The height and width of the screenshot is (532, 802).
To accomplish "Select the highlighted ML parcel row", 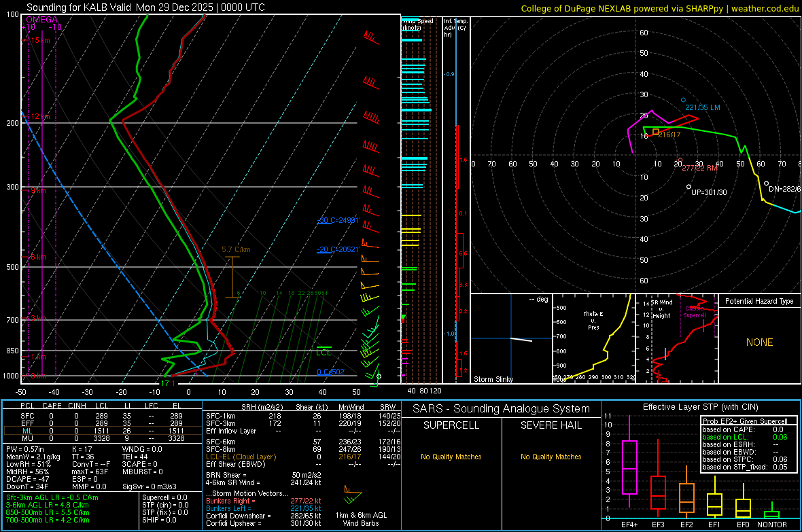I will pyautogui.click(x=101, y=431).
